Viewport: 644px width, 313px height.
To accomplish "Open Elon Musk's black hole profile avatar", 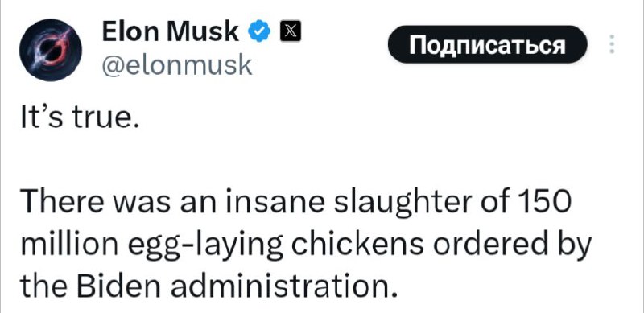I will click(x=51, y=50).
